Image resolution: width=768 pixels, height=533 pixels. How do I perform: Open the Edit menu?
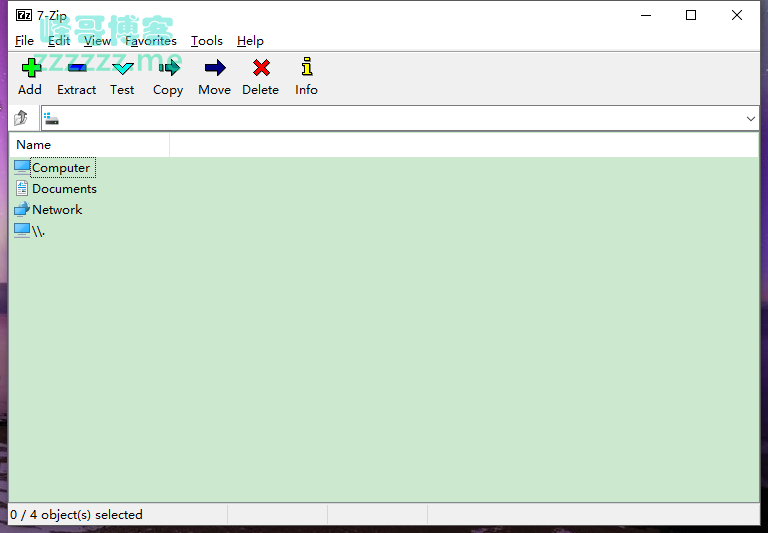(x=59, y=41)
